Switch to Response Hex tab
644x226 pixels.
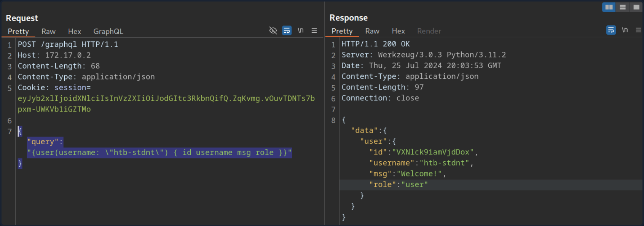coord(398,31)
